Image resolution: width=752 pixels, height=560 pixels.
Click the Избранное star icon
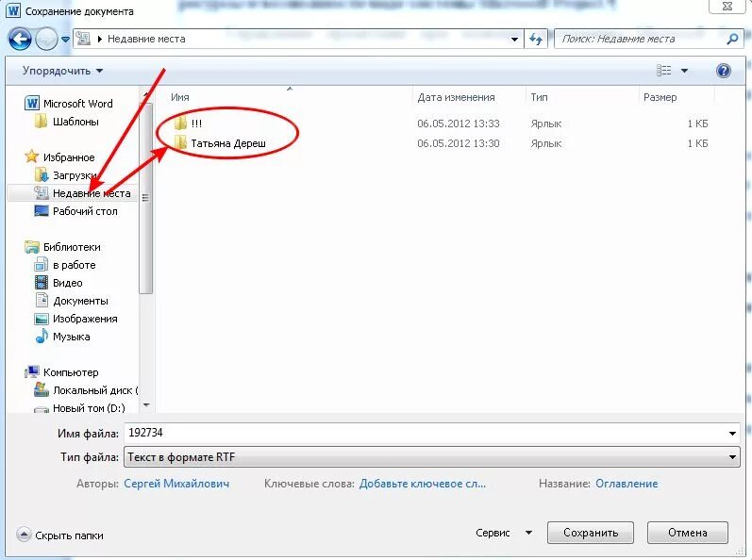point(32,156)
